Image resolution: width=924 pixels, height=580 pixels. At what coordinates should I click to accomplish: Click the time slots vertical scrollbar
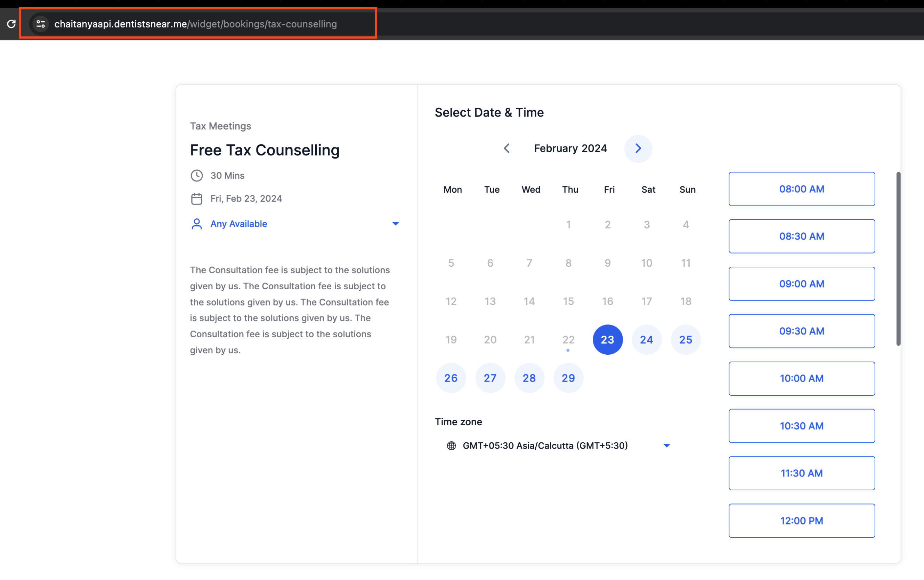pyautogui.click(x=898, y=259)
